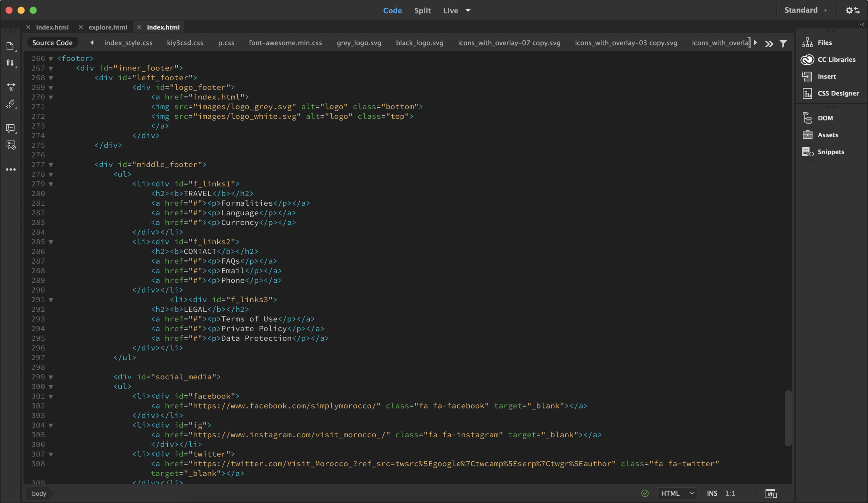
Task: Collapse the footer tag on line 266
Action: tap(51, 59)
